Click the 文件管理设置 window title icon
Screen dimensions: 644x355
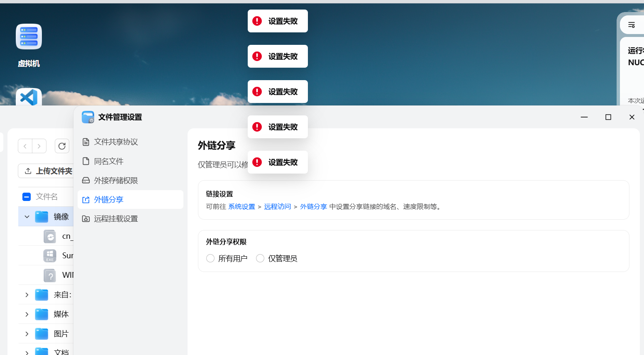pos(88,117)
